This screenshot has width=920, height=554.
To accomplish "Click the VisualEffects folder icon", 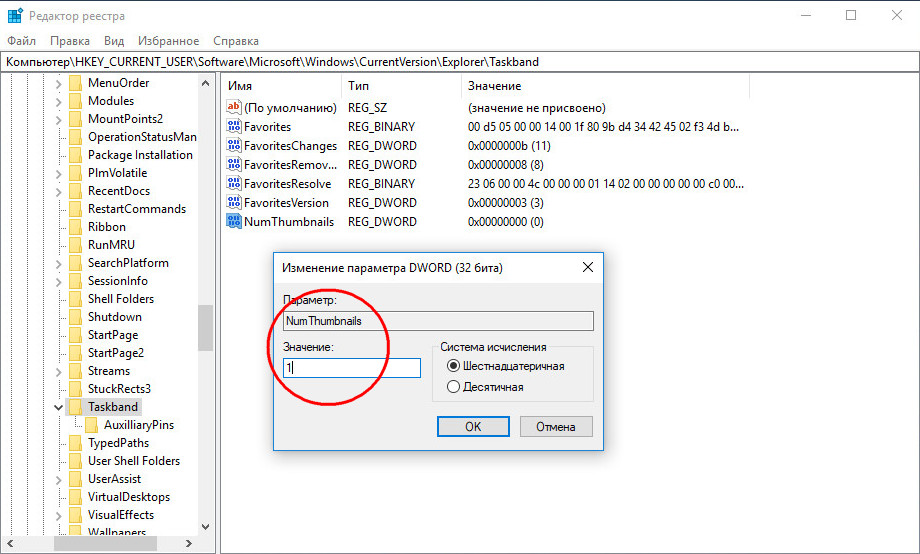I will point(75,515).
